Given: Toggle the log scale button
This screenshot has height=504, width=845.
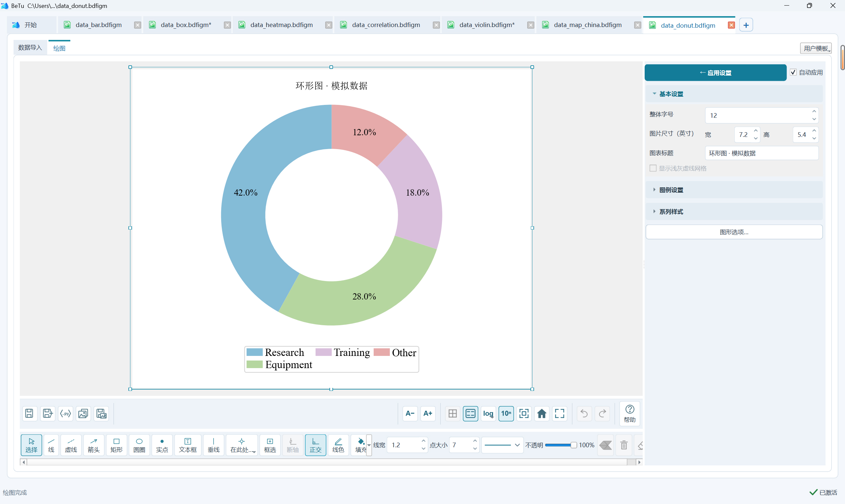Looking at the screenshot, I should coord(488,413).
